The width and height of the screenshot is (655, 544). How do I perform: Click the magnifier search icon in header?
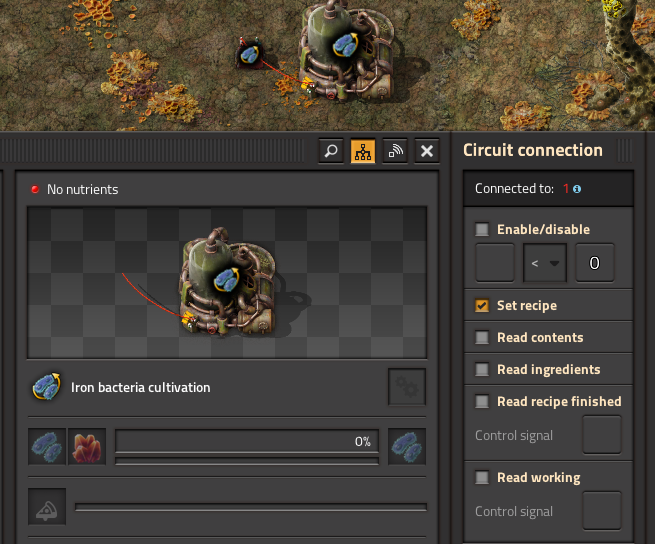point(331,151)
